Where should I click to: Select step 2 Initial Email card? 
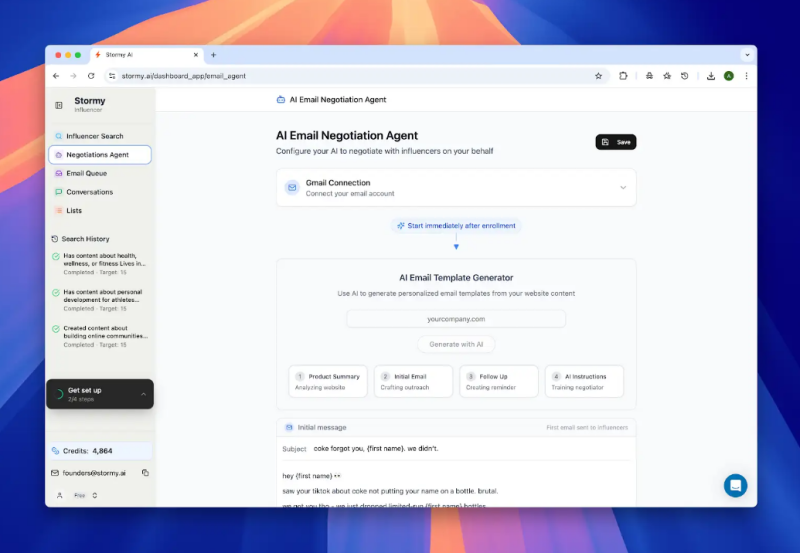point(413,382)
